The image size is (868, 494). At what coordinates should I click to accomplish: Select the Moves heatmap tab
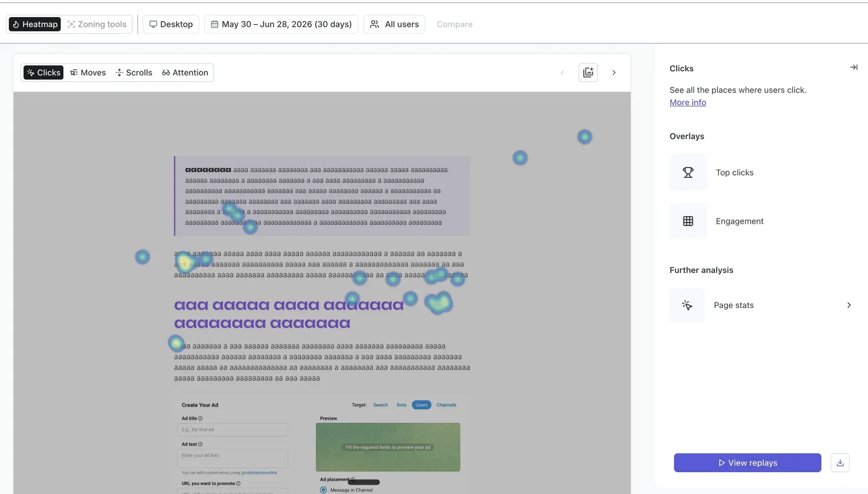click(x=88, y=73)
